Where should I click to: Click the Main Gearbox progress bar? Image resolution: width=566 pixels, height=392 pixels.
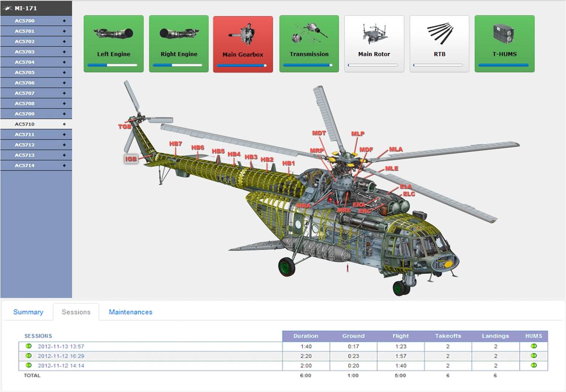click(241, 66)
